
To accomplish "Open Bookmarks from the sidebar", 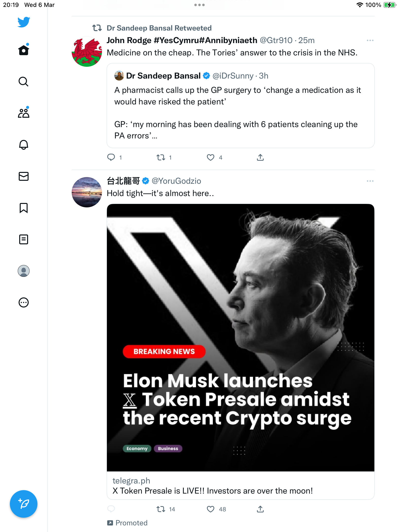I will [24, 208].
